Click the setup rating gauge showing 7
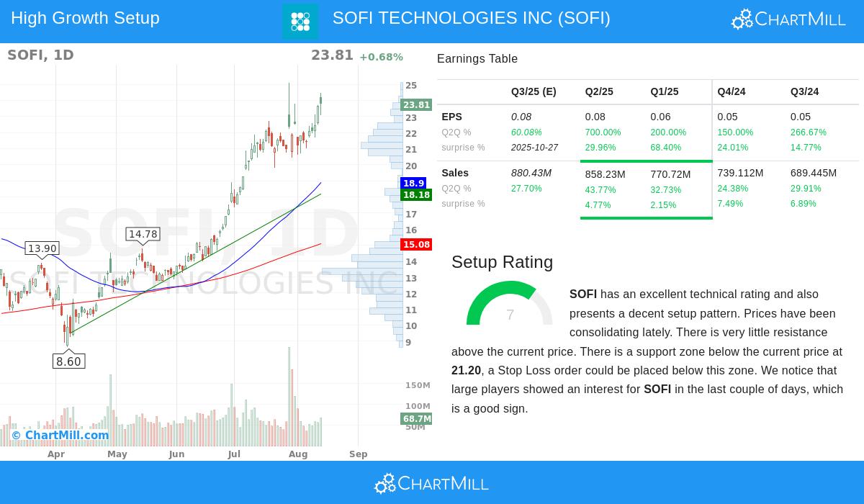864x504 pixels. tap(510, 303)
